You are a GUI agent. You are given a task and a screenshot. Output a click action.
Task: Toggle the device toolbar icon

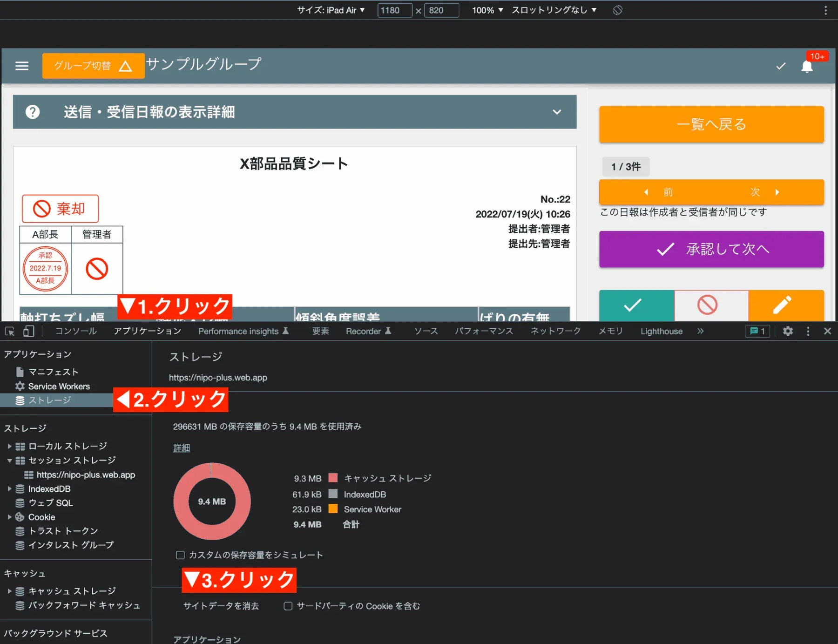click(29, 331)
